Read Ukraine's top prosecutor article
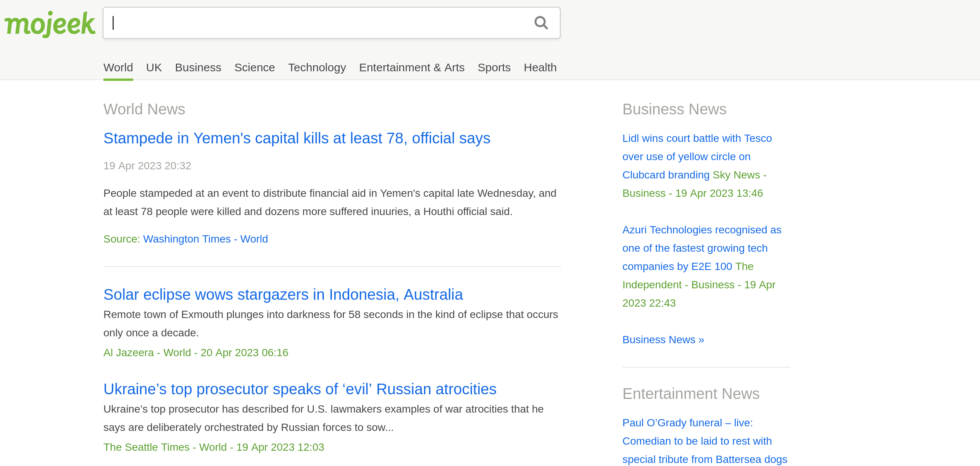The height and width of the screenshot is (466, 980). (300, 389)
